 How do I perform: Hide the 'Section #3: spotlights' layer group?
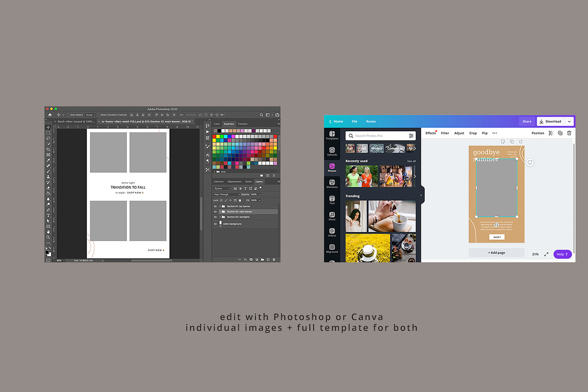coord(215,217)
